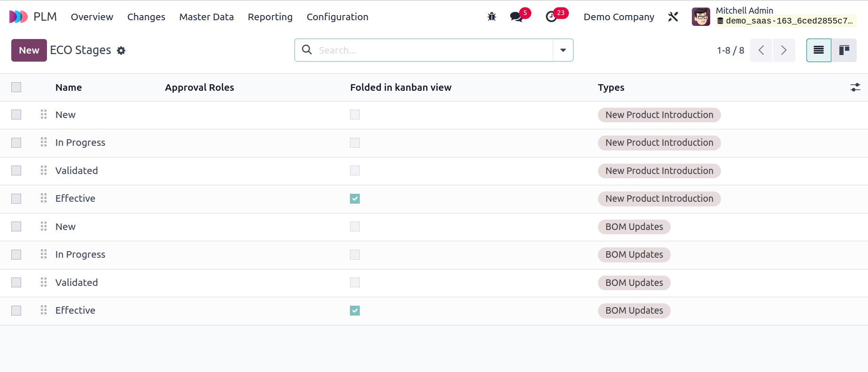Open the Master Data menu
Image resolution: width=868 pixels, height=372 pixels.
pyautogui.click(x=206, y=17)
